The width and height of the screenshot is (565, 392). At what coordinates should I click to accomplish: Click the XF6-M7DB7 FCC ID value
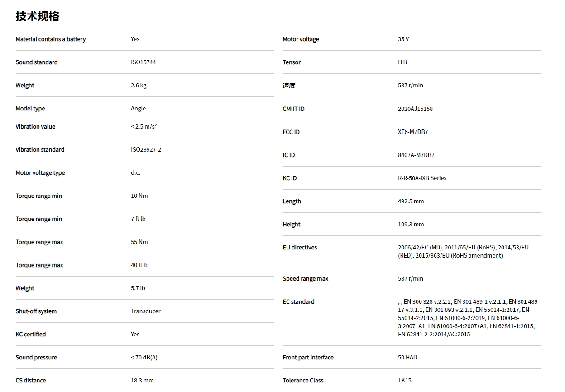[413, 132]
